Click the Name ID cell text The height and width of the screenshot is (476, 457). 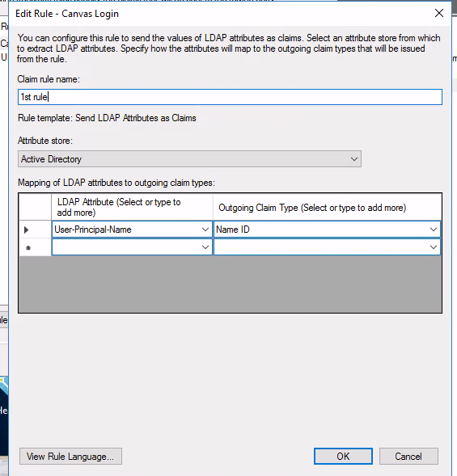coord(233,230)
